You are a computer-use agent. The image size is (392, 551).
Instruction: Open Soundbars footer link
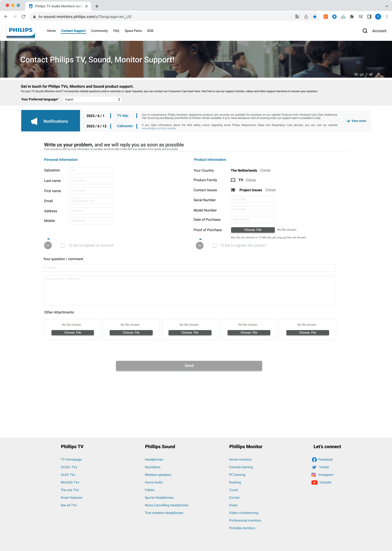[x=153, y=467]
